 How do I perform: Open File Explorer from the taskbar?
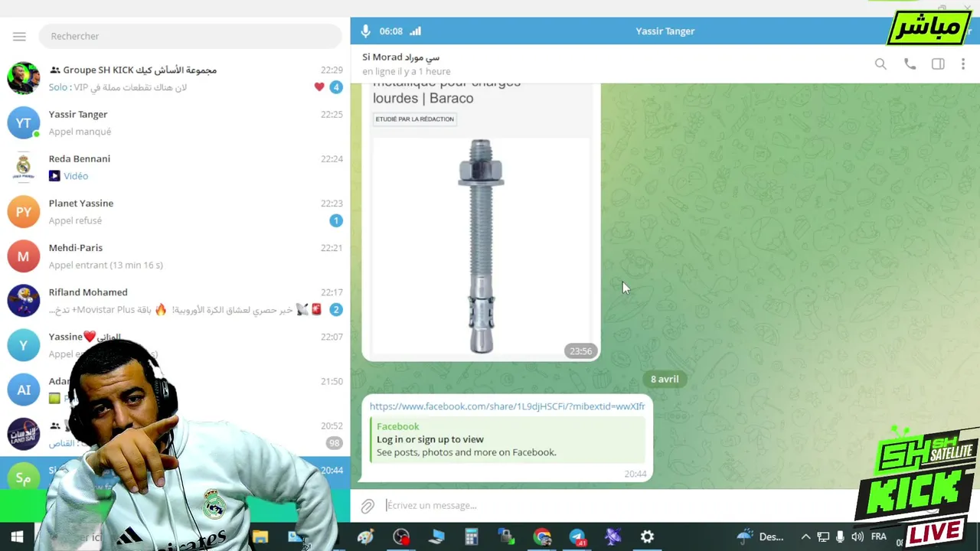tap(260, 537)
